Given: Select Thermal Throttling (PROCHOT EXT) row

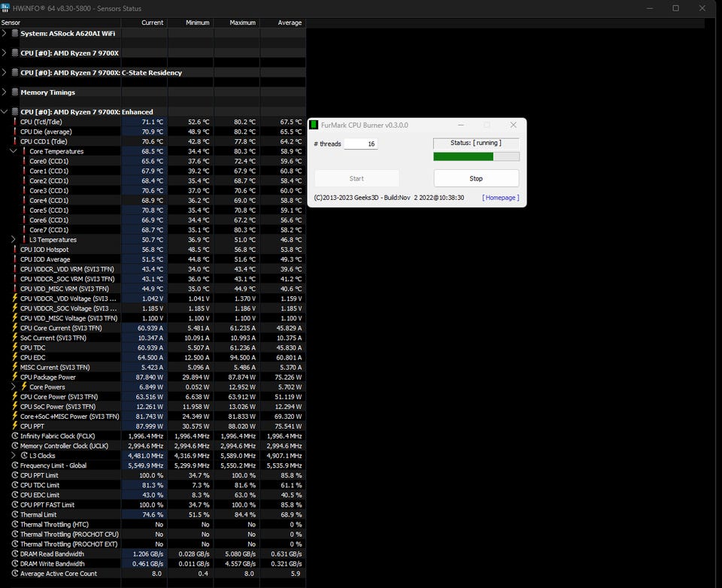Looking at the screenshot, I should point(153,544).
